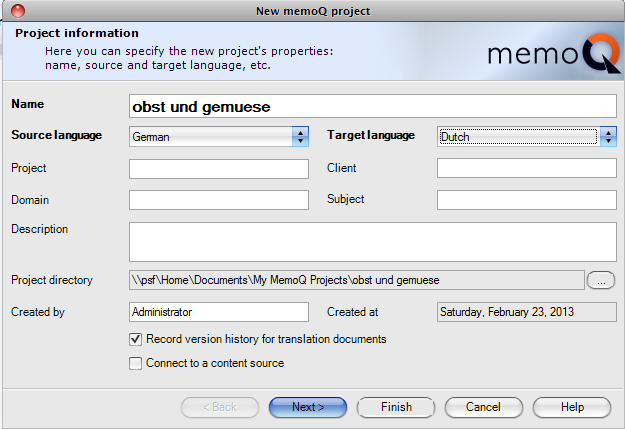Expand the Source language dropdown
Image resolution: width=625 pixels, height=429 pixels.
pyautogui.click(x=300, y=137)
